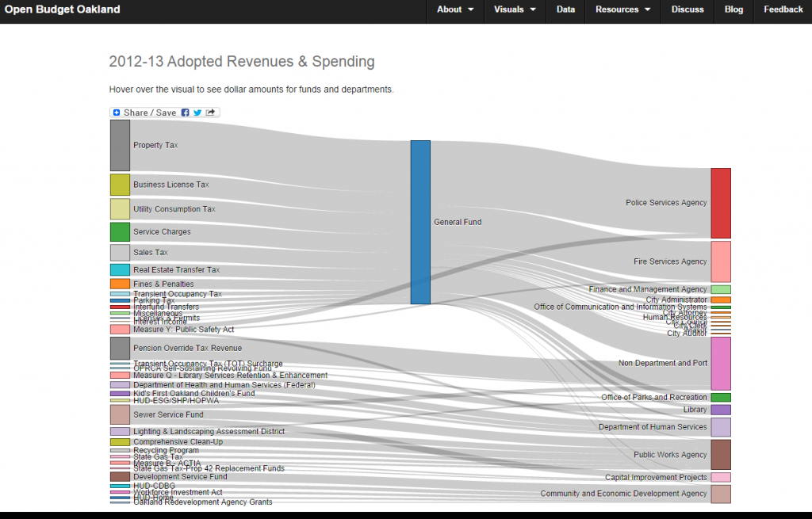Click the gray Property Tax node

click(x=120, y=146)
